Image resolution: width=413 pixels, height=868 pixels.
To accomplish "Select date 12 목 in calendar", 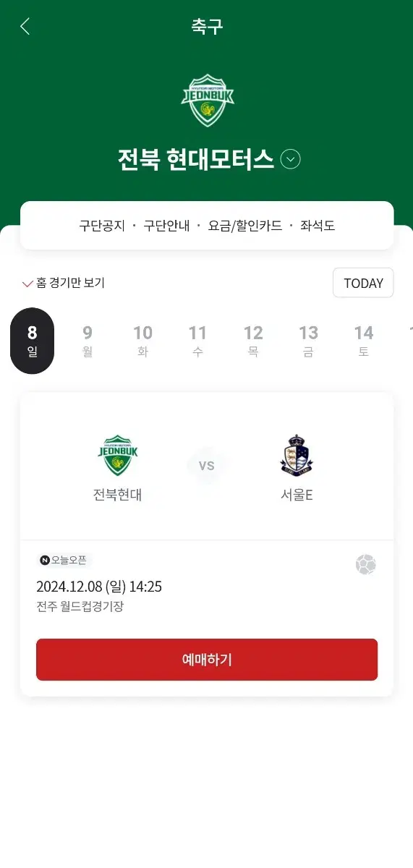I will pos(253,341).
